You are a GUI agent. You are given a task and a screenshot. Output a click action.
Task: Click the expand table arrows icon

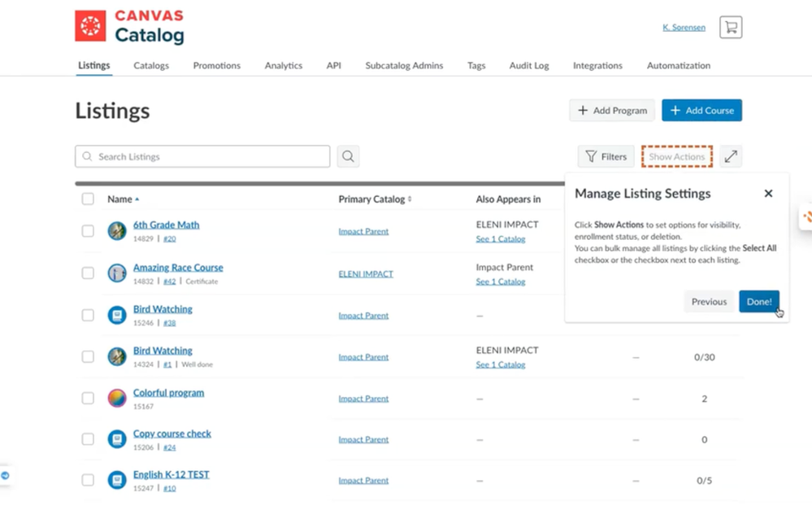(x=731, y=156)
